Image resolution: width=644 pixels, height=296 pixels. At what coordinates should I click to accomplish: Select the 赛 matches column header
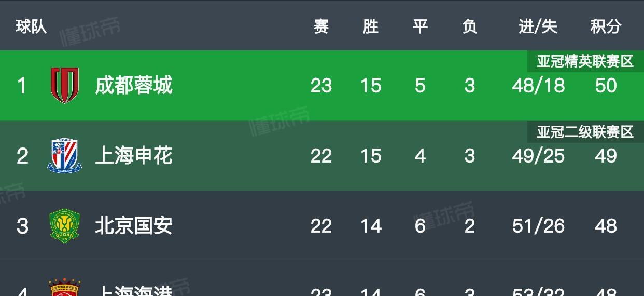[321, 26]
